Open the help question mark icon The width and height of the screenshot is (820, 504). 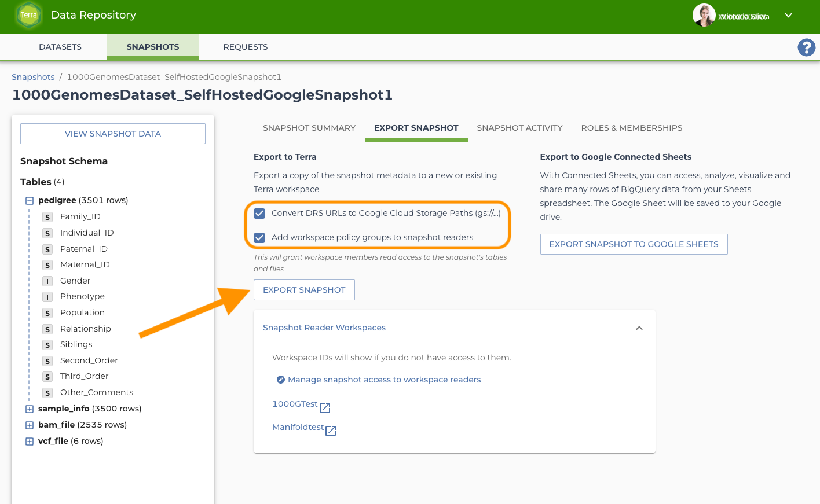[x=806, y=47]
